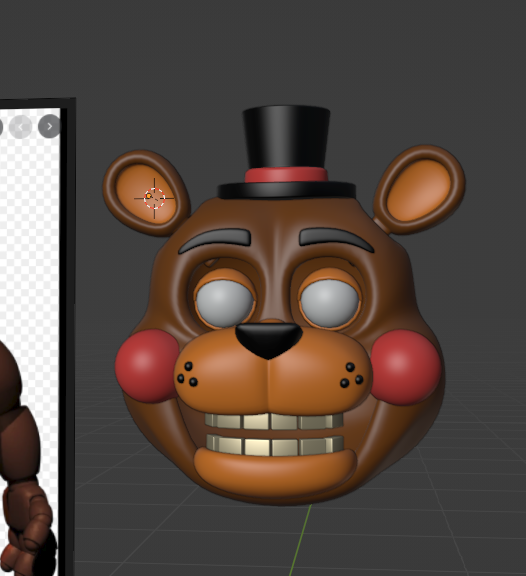The image size is (526, 576).
Task: Select the left red cheek
Action: [147, 366]
